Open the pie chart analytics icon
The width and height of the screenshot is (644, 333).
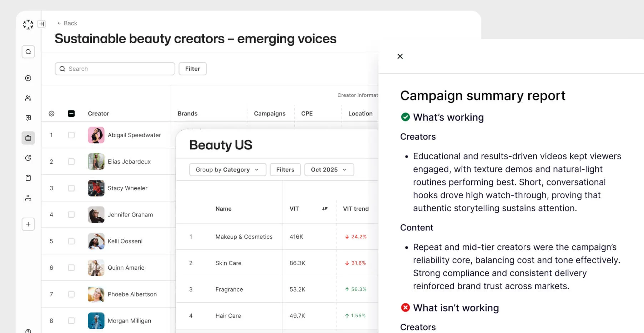coord(28,158)
